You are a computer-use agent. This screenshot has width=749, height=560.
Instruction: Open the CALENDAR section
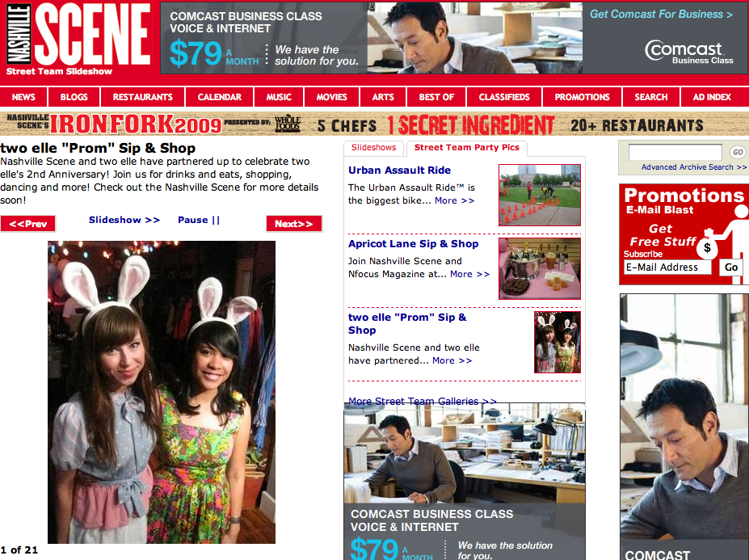(x=219, y=97)
